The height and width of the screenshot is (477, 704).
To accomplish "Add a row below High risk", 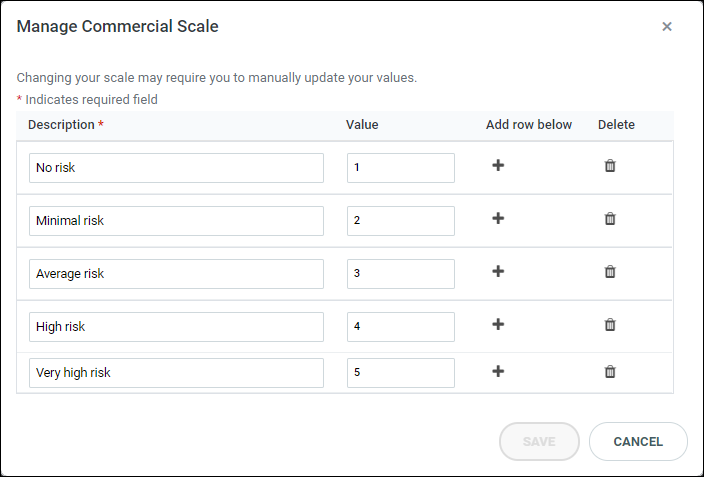I will pyautogui.click(x=498, y=324).
